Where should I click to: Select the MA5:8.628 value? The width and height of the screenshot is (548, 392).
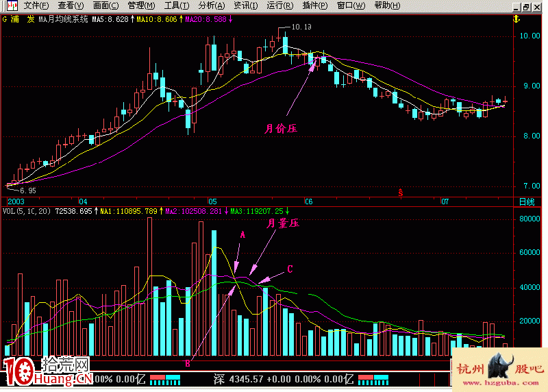tap(110, 20)
